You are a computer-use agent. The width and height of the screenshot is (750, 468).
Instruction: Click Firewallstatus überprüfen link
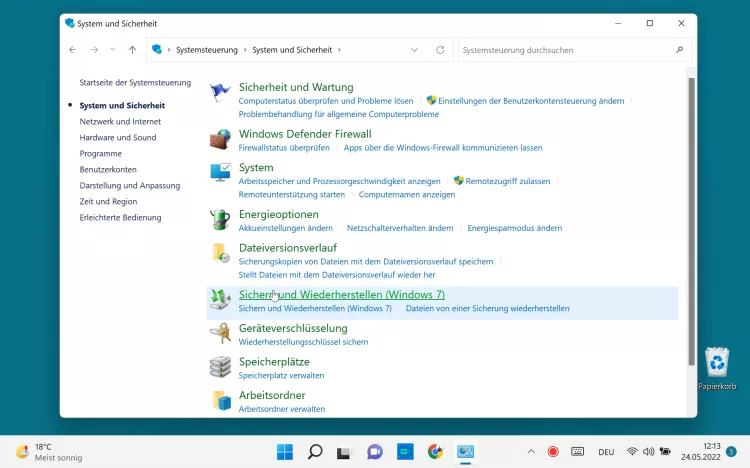(x=284, y=148)
